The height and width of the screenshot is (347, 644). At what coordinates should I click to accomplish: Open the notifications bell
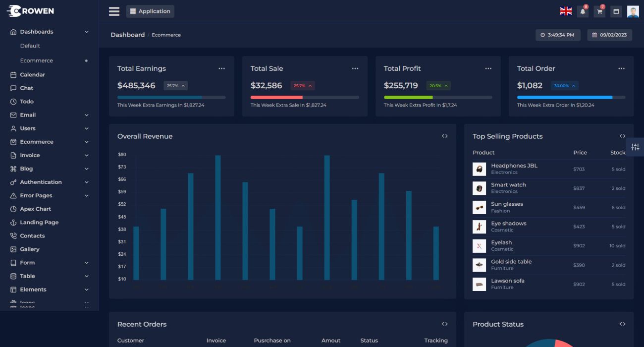click(583, 11)
